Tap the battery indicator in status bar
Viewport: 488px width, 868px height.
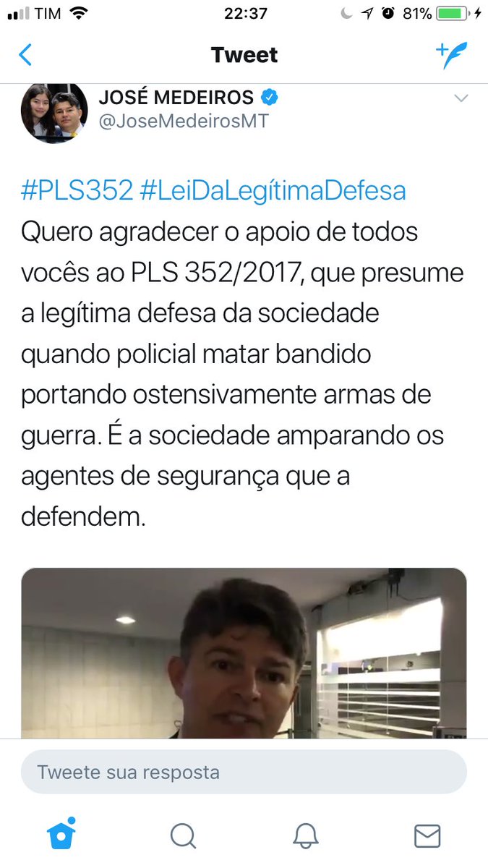452,13
